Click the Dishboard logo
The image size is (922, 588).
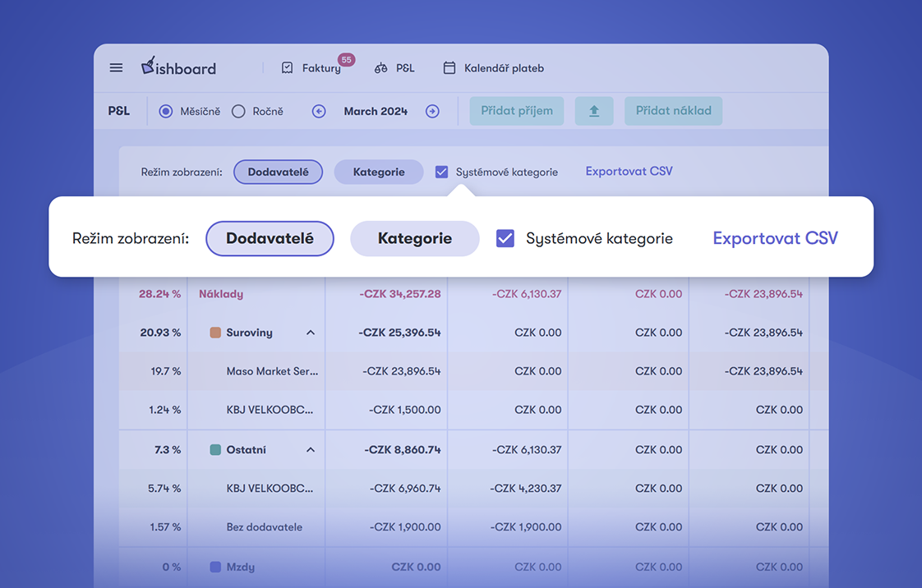178,67
